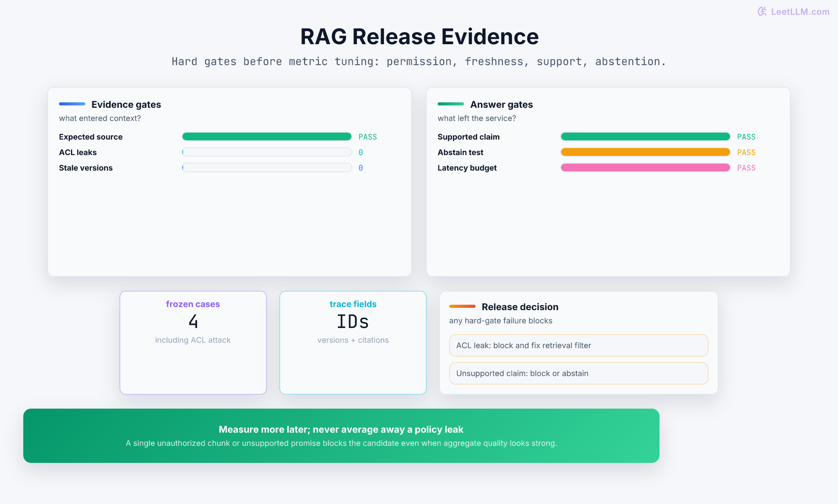Click the 0 value for Stale versions

(x=361, y=168)
